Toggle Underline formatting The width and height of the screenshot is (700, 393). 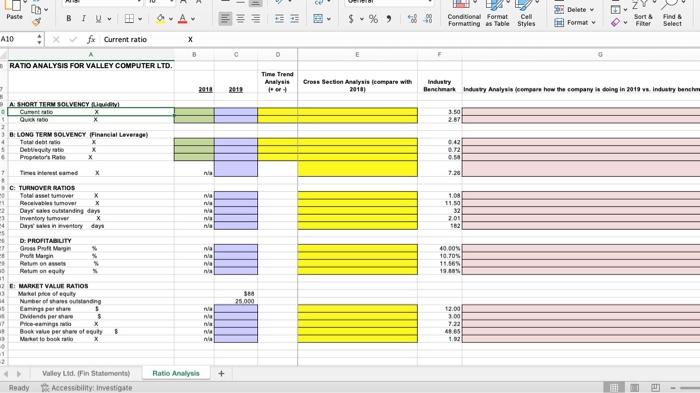[98, 19]
